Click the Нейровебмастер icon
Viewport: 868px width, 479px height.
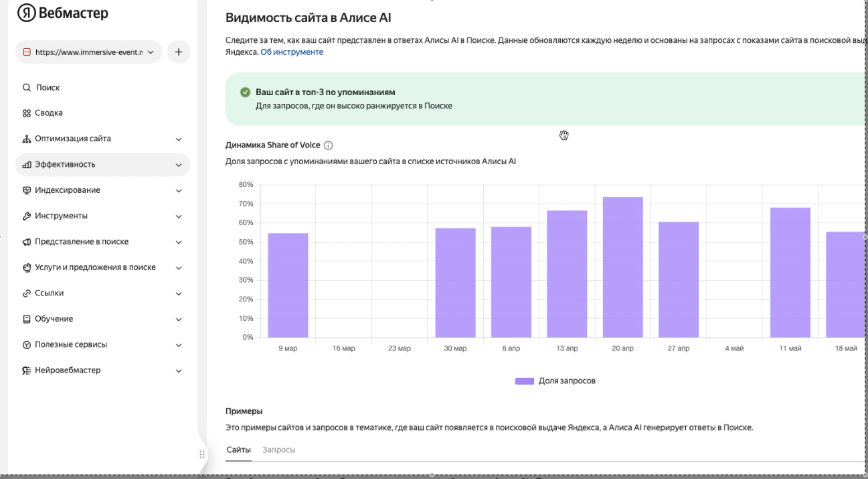tap(27, 370)
